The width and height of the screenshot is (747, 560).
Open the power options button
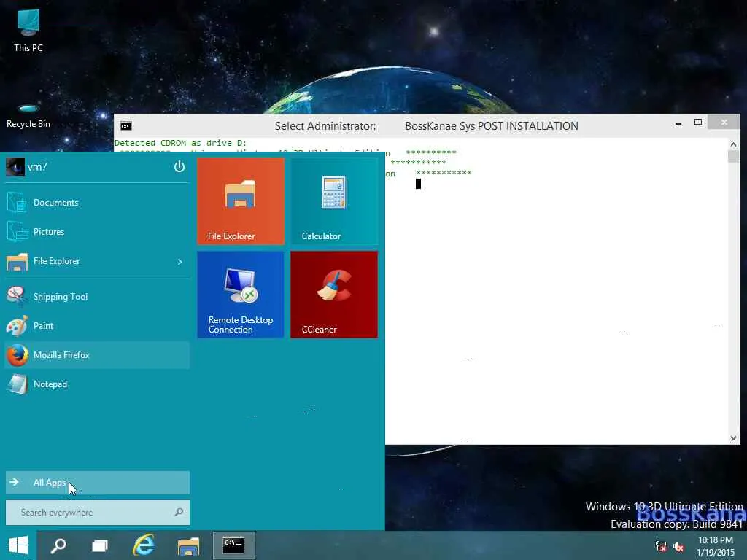click(179, 167)
